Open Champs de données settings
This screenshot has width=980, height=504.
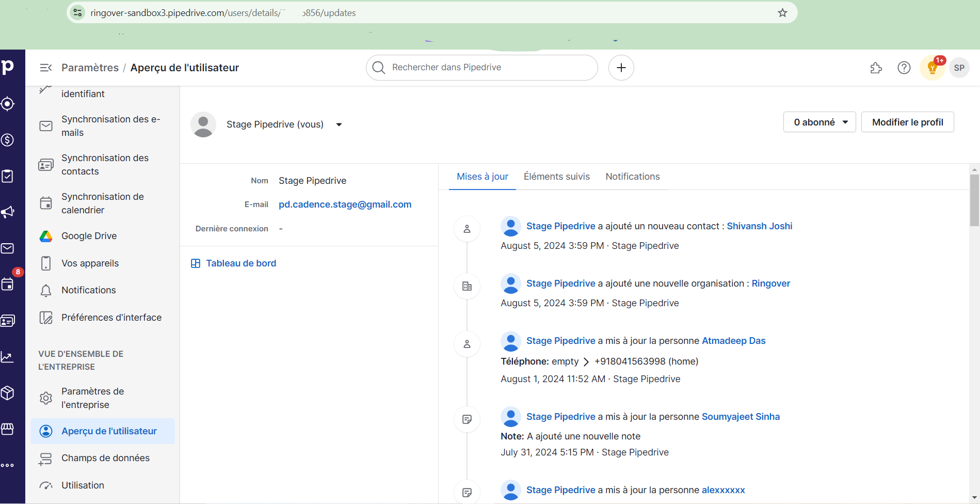pos(103,458)
